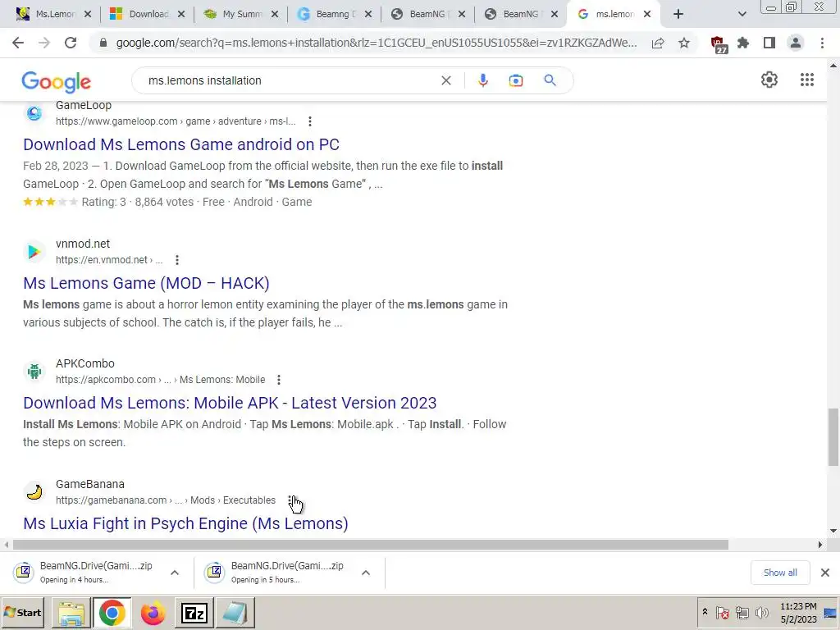The image size is (840, 630).
Task: Click Show all downloads button
Action: click(x=780, y=573)
